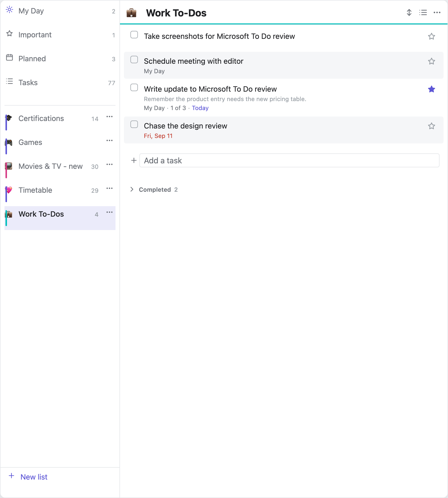448x498 pixels.
Task: Open the list view options icon
Action: tap(423, 12)
